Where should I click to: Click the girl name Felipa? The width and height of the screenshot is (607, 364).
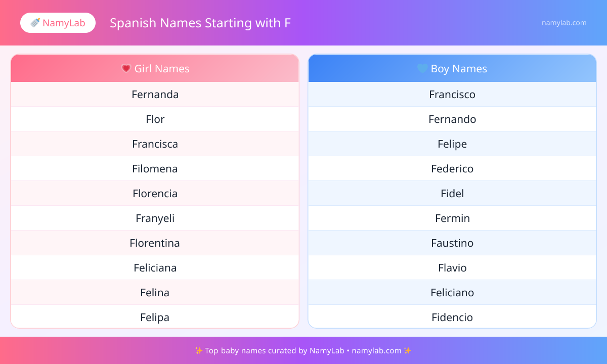click(155, 317)
